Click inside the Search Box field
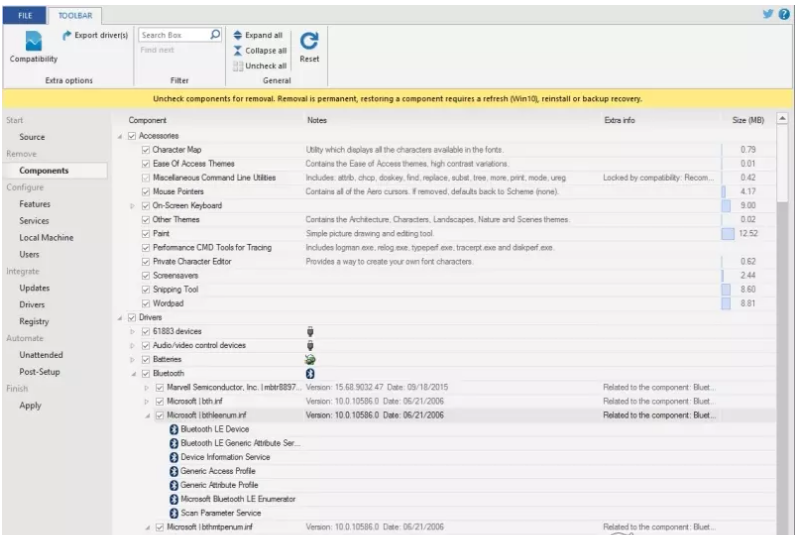 click(170, 35)
